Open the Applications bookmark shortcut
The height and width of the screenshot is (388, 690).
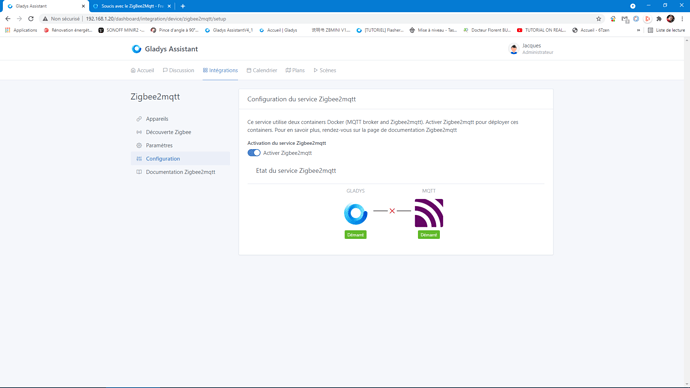tap(21, 30)
